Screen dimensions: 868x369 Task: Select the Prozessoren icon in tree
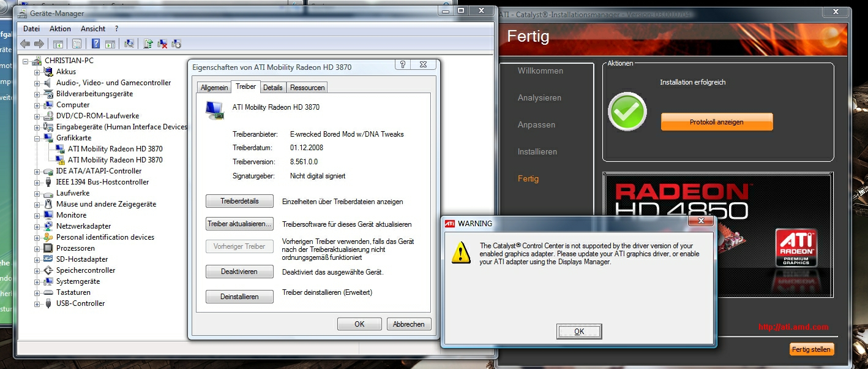[x=48, y=248]
